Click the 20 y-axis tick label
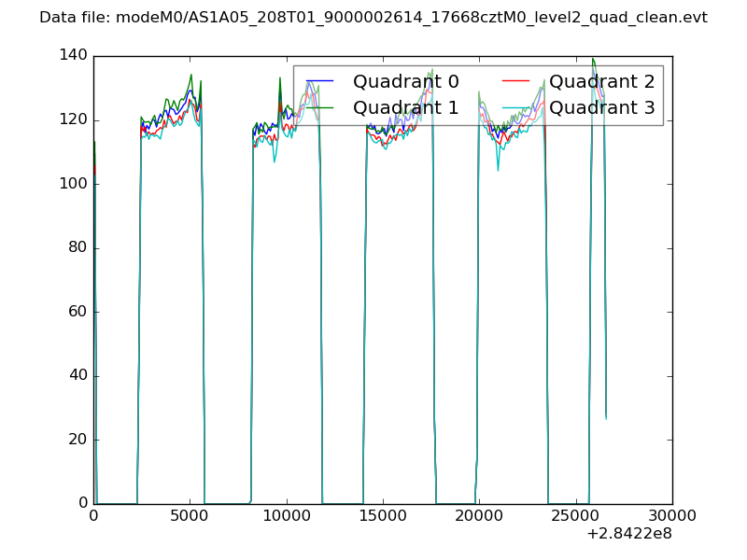Image resolution: width=747 pixels, height=560 pixels. coord(78,440)
